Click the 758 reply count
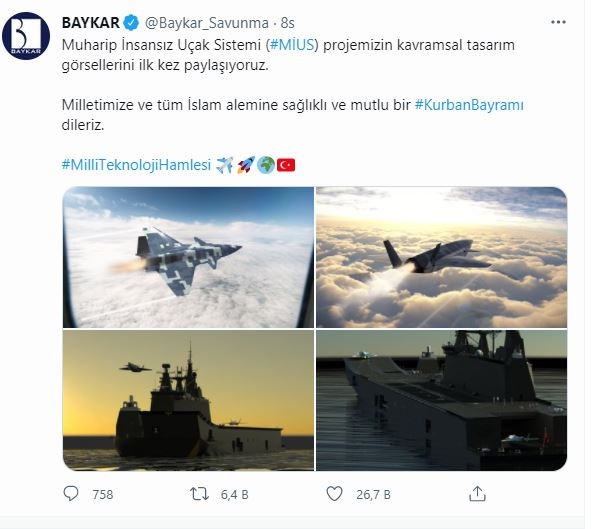Image resolution: width=599 pixels, height=529 pixels. click(103, 495)
